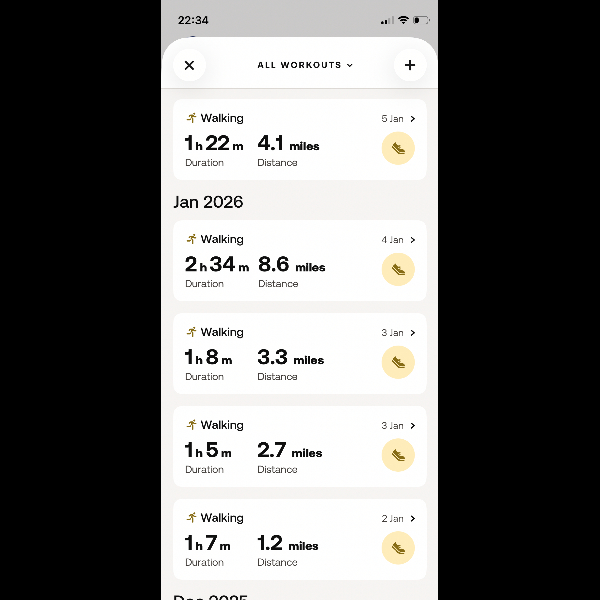Tap shoe badge on 3.3 miles walk
The width and height of the screenshot is (600, 600).
click(398, 362)
